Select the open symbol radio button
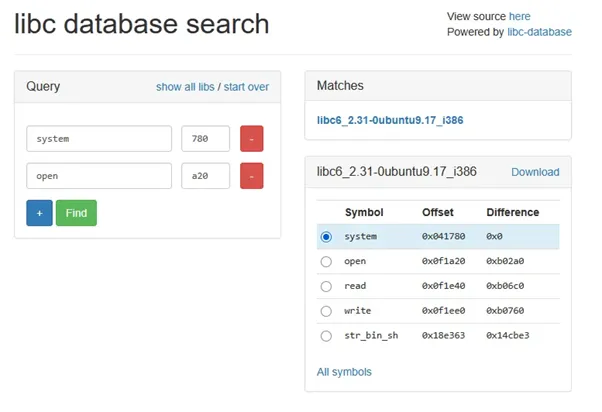The width and height of the screenshot is (602, 412). pos(326,261)
